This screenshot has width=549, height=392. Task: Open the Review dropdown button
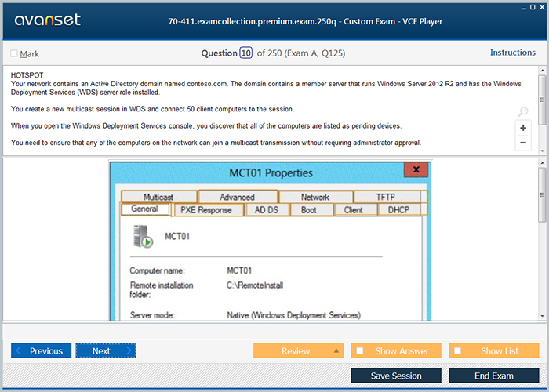298,350
